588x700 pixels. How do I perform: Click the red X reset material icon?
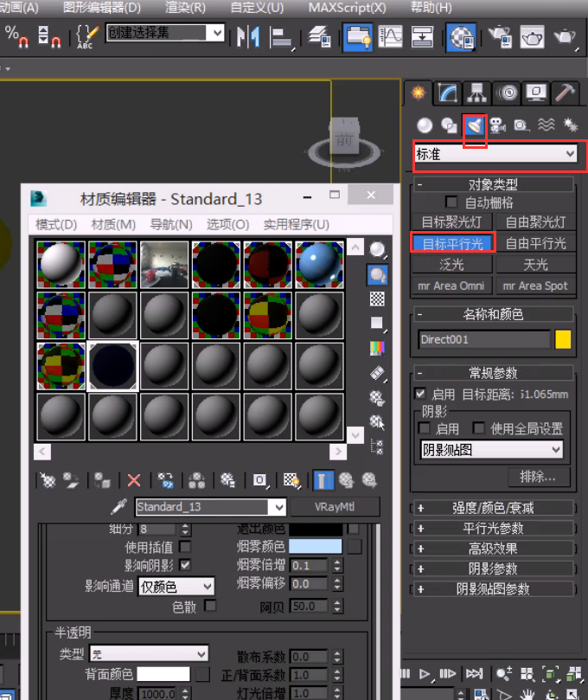click(x=133, y=479)
